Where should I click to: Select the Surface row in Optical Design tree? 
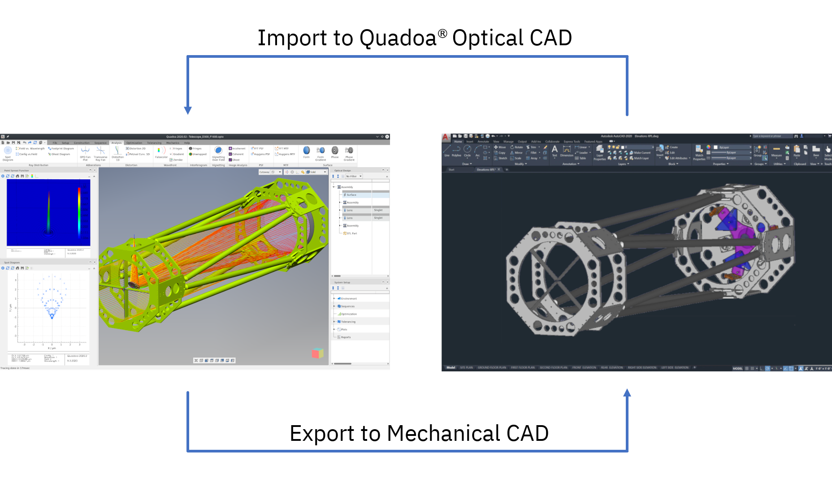(x=365, y=195)
